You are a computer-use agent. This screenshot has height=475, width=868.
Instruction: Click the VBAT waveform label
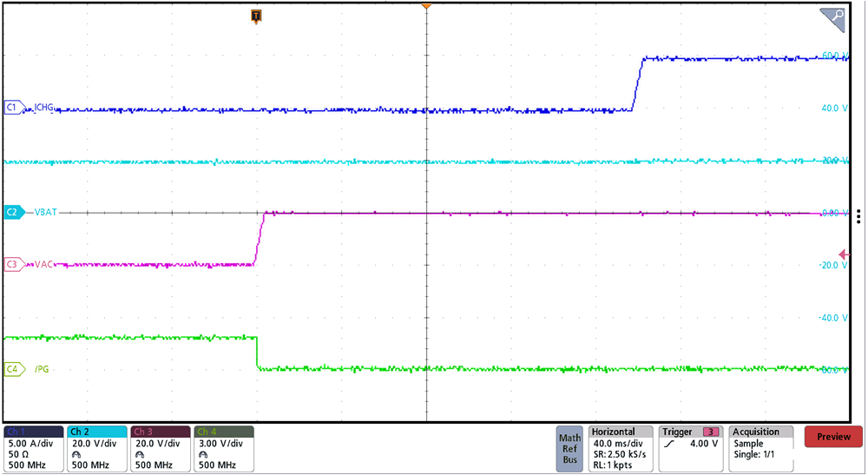[47, 212]
